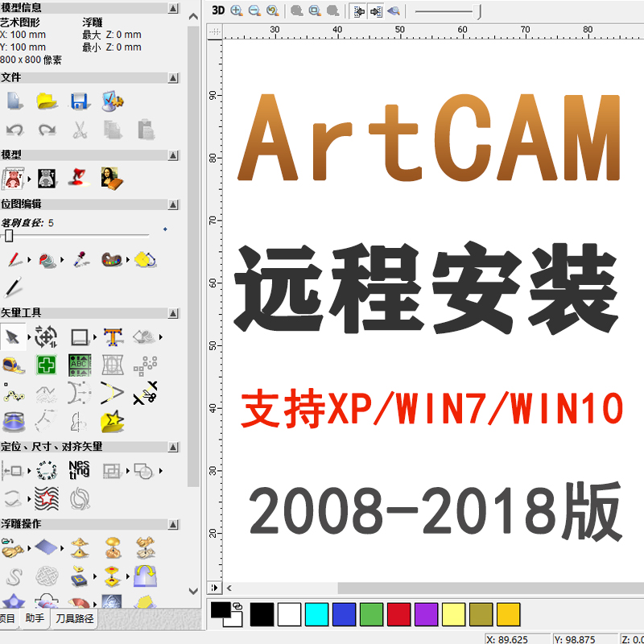Switch to the 刀具路径 tab
644x644 pixels.
tap(74, 618)
